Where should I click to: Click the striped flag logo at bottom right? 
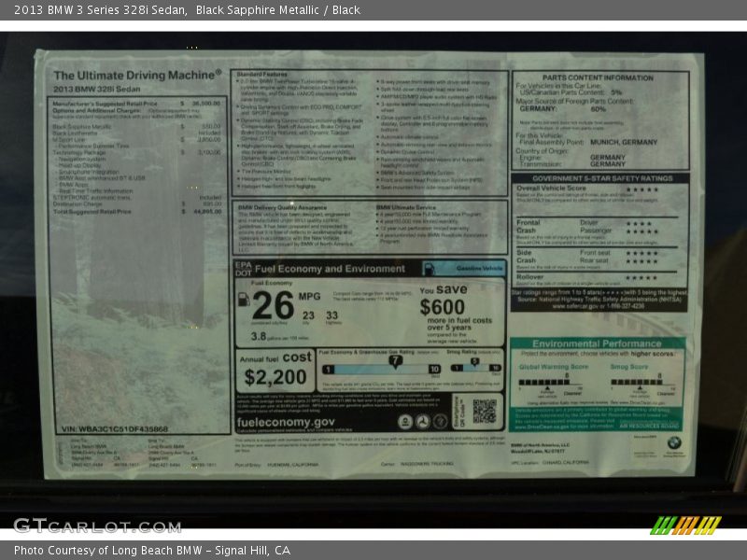[x=685, y=525]
